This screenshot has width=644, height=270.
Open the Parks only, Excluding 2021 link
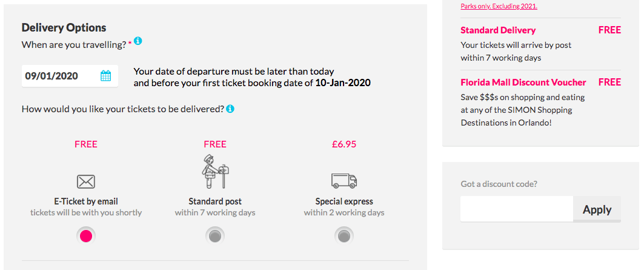pos(499,6)
